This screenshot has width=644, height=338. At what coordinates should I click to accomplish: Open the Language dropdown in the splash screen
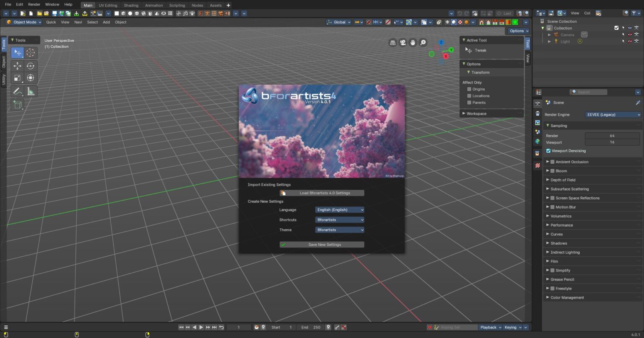pos(339,209)
